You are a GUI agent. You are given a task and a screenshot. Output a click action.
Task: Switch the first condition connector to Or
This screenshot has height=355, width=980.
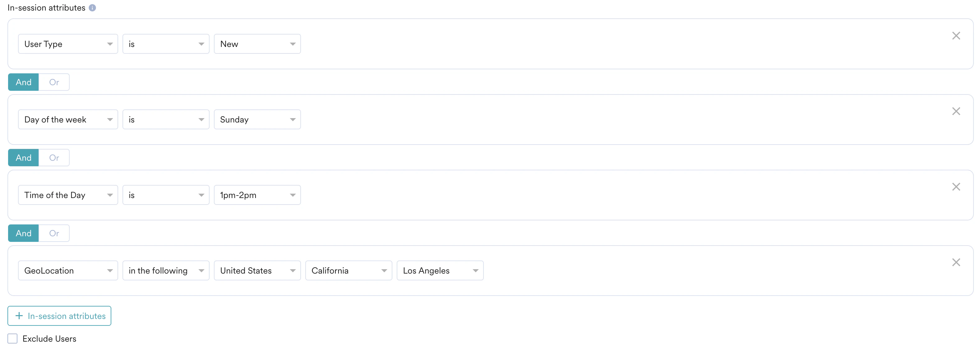tap(54, 82)
